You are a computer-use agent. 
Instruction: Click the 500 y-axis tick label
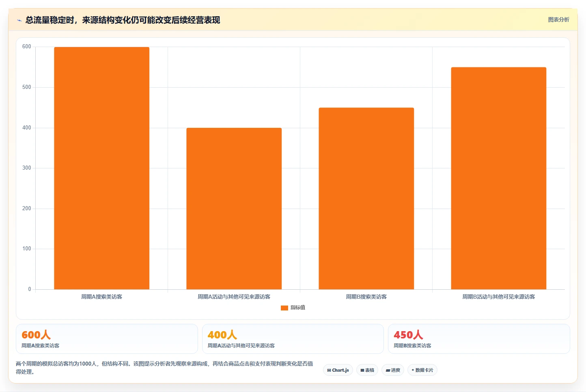[27, 87]
